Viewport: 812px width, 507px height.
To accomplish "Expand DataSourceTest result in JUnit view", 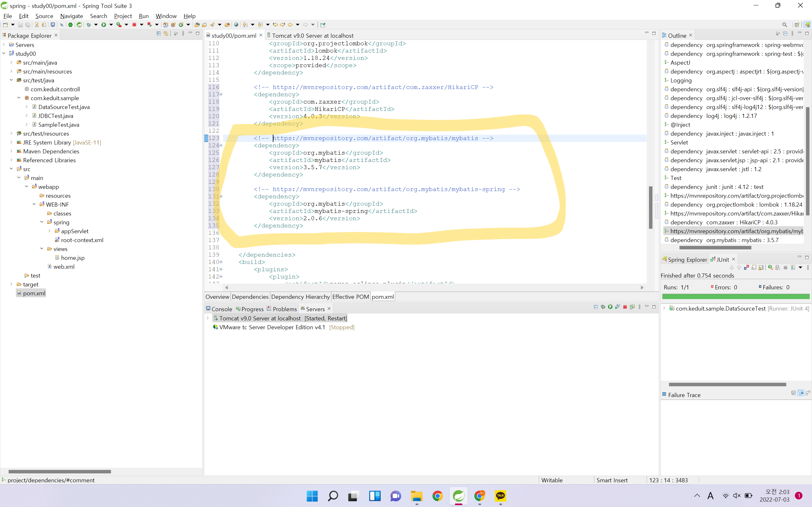I will pos(664,308).
